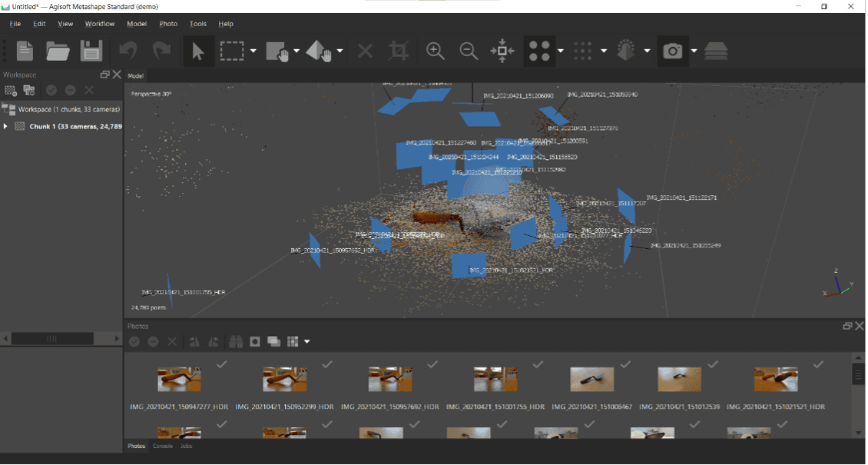
Task: Click the Workspace panel horizontal scrollbar handle
Action: [52, 338]
